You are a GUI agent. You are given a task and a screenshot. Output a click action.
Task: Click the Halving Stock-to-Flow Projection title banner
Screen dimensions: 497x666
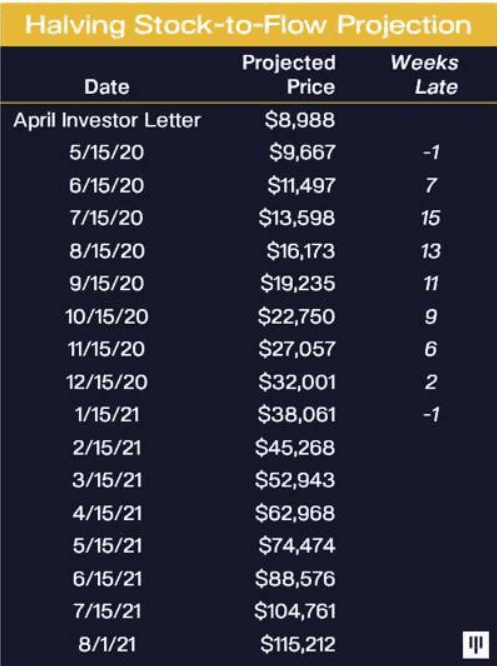248,25
